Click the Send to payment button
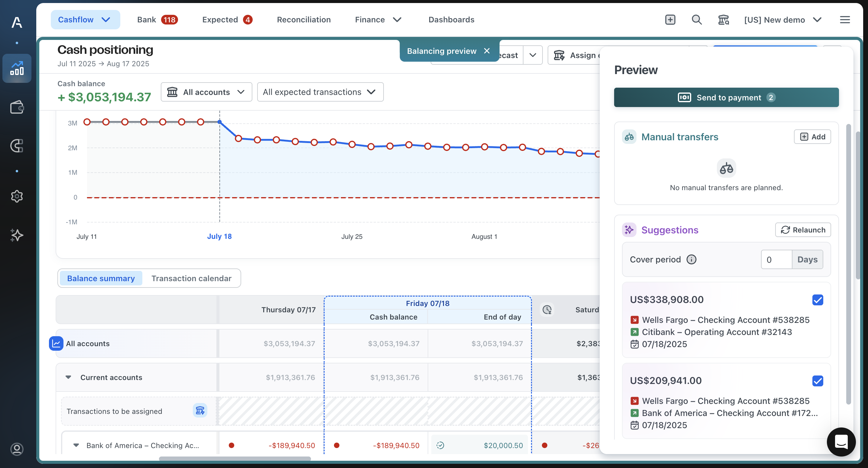Screen dimensions: 868x468 tap(726, 97)
